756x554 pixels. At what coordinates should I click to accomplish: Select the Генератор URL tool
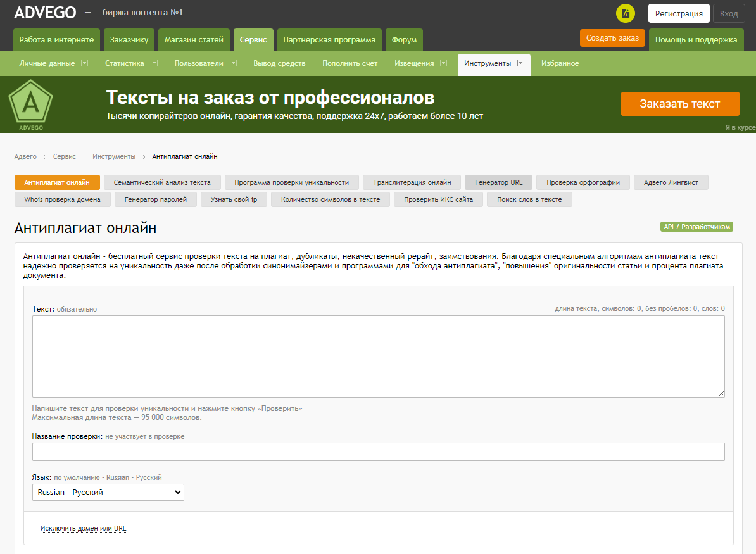498,182
